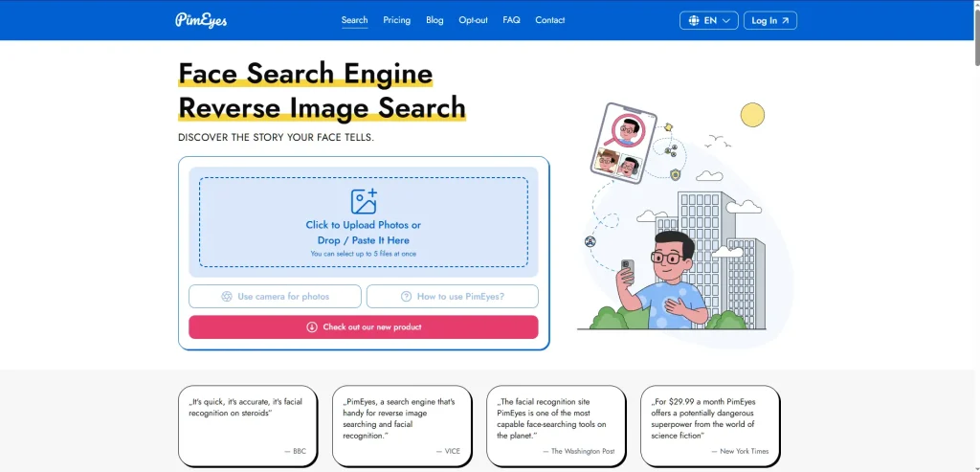Image resolution: width=980 pixels, height=472 pixels.
Task: Click the camera icon beside 'Use camera for photos'
Action: (227, 297)
